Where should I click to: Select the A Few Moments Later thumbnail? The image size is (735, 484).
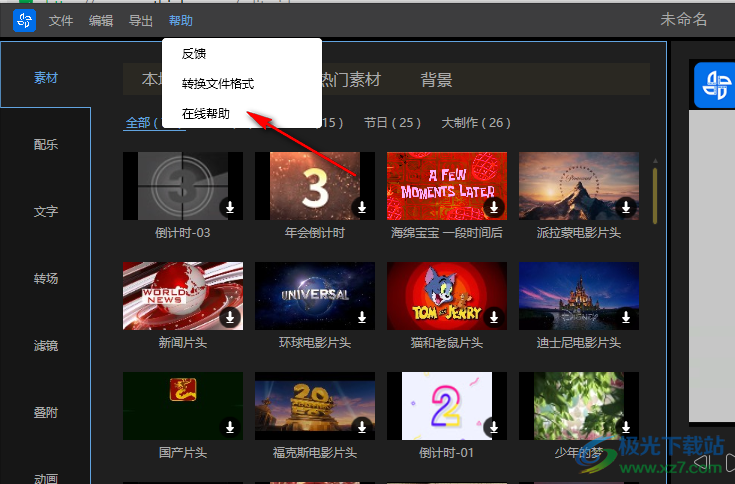click(x=447, y=186)
